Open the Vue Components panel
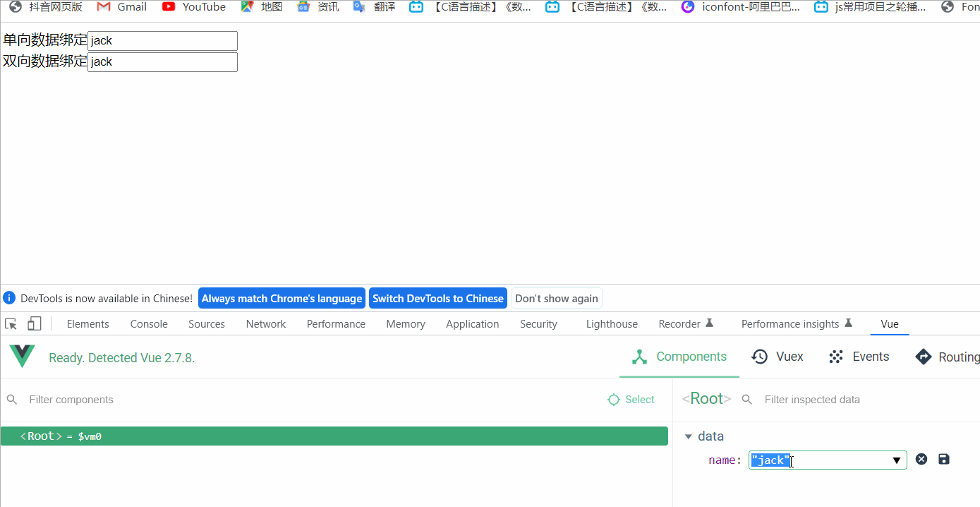 coord(679,357)
